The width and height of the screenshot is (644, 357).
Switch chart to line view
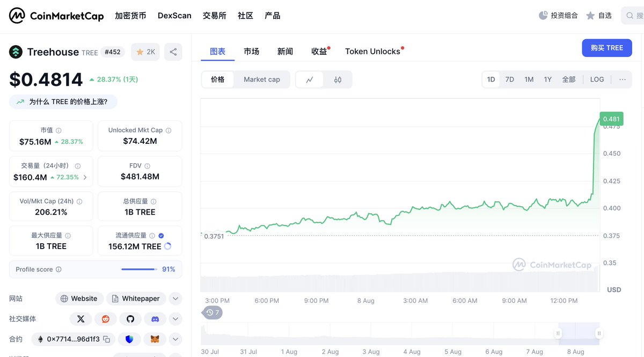[x=310, y=79]
